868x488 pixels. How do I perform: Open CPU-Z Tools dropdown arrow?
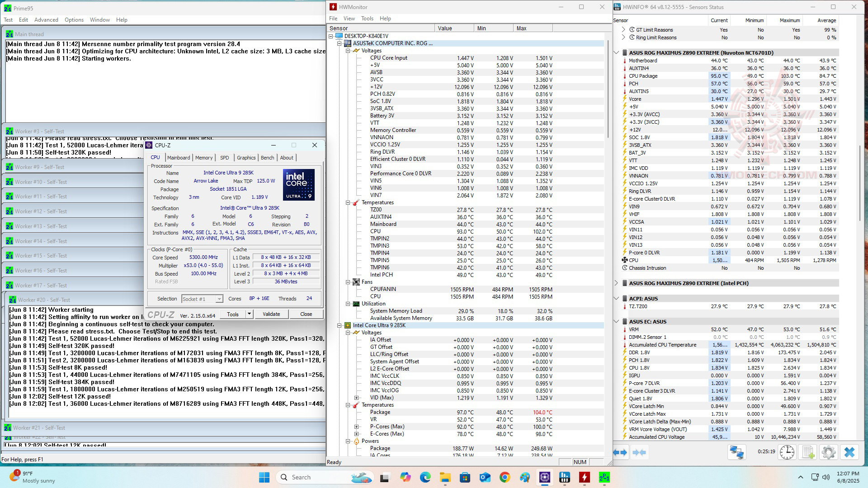coord(249,314)
